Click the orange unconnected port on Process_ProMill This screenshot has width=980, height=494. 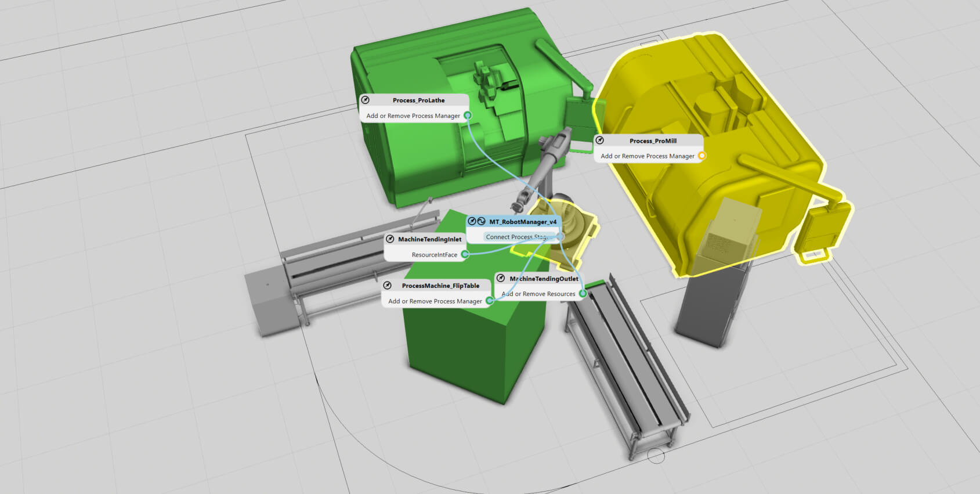click(701, 156)
